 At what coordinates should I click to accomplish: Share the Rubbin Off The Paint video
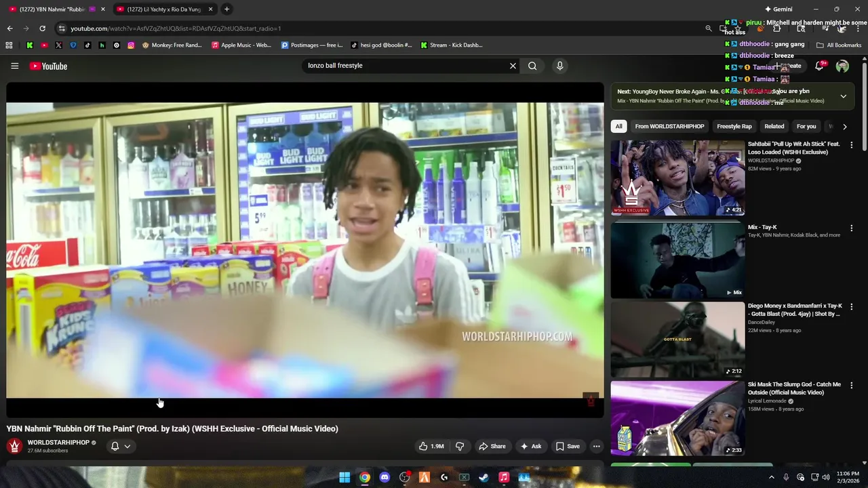(492, 446)
